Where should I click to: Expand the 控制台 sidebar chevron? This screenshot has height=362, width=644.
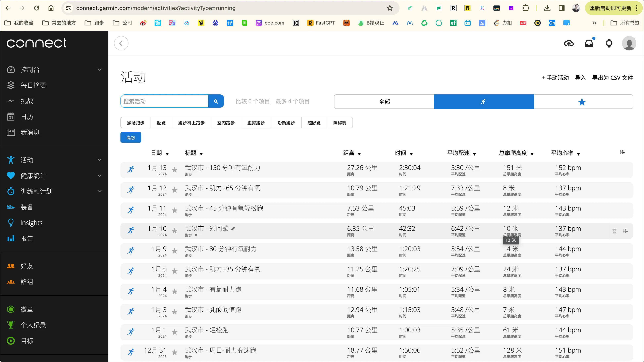[x=100, y=70]
